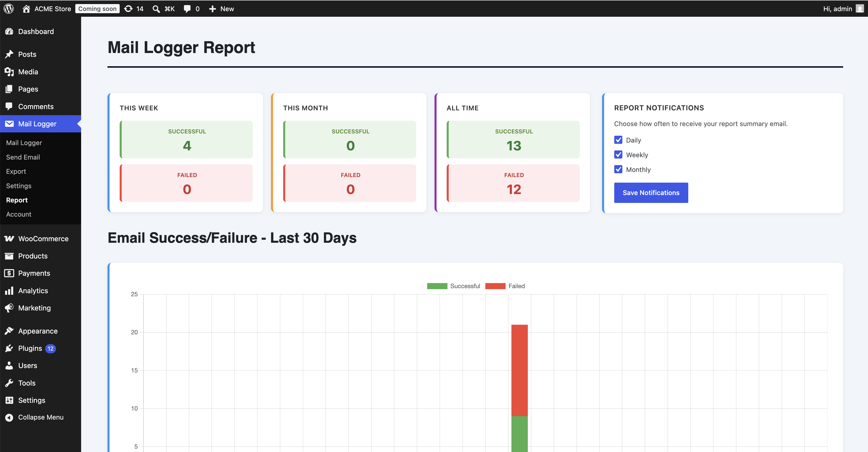This screenshot has width=868, height=452.
Task: Click the ACME Store home icon
Action: coord(26,9)
